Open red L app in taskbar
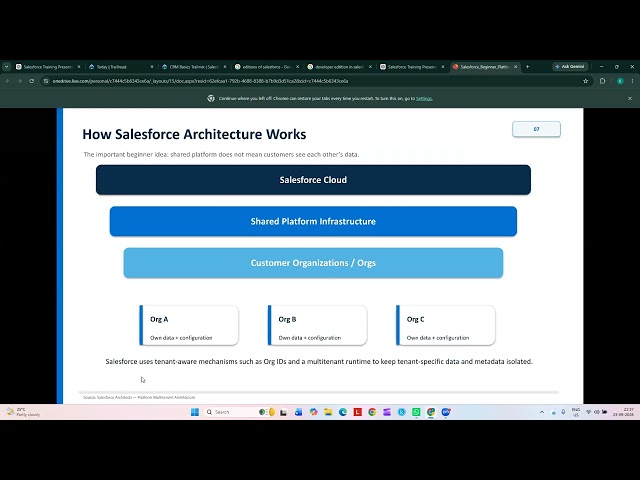The height and width of the screenshot is (480, 640). point(358,412)
